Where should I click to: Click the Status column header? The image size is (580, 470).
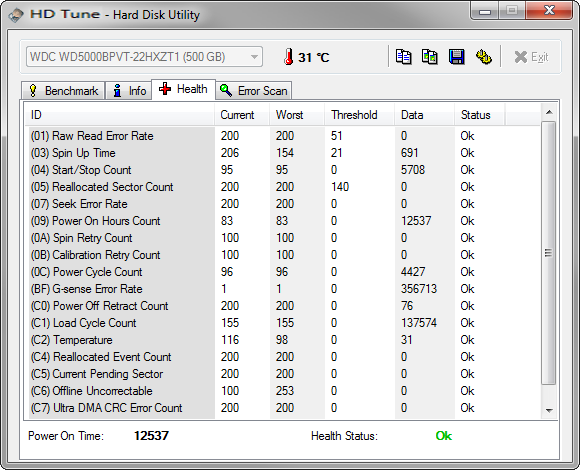click(x=479, y=115)
